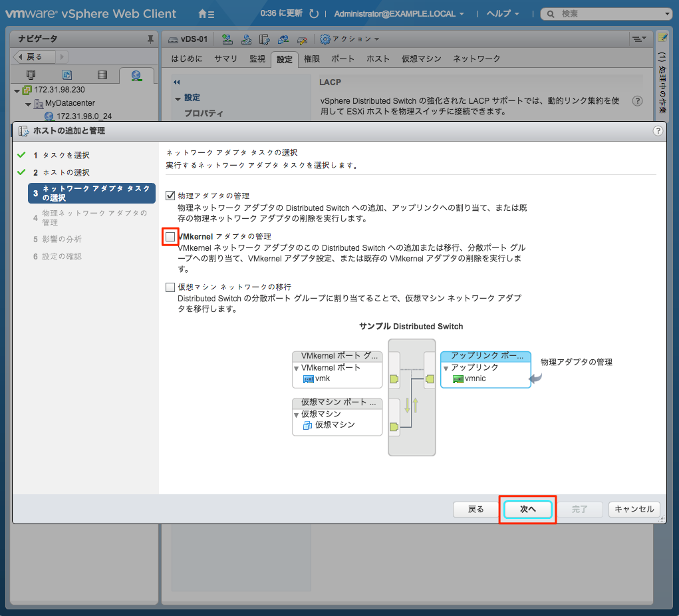Click the panel layout options icon
679x616 pixels.
638,39
